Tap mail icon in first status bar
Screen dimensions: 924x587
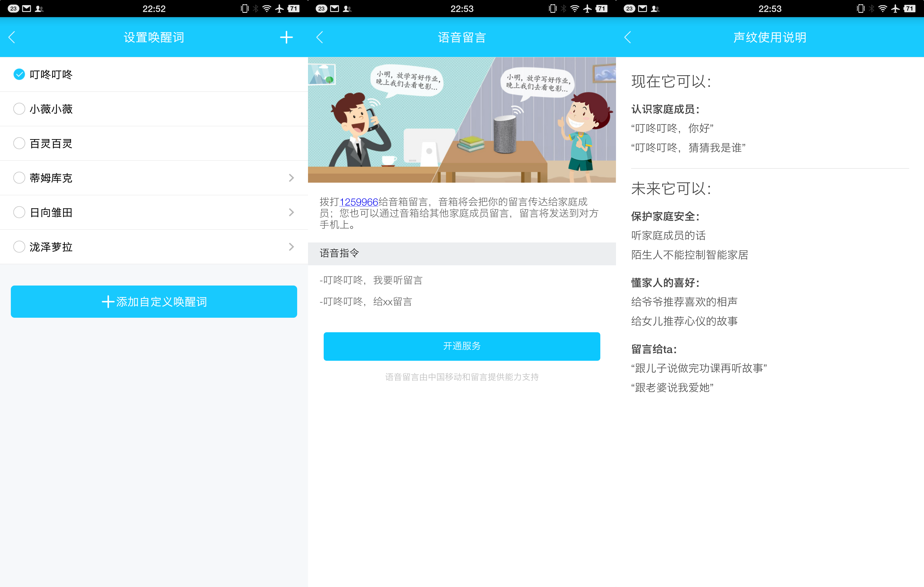click(x=27, y=9)
